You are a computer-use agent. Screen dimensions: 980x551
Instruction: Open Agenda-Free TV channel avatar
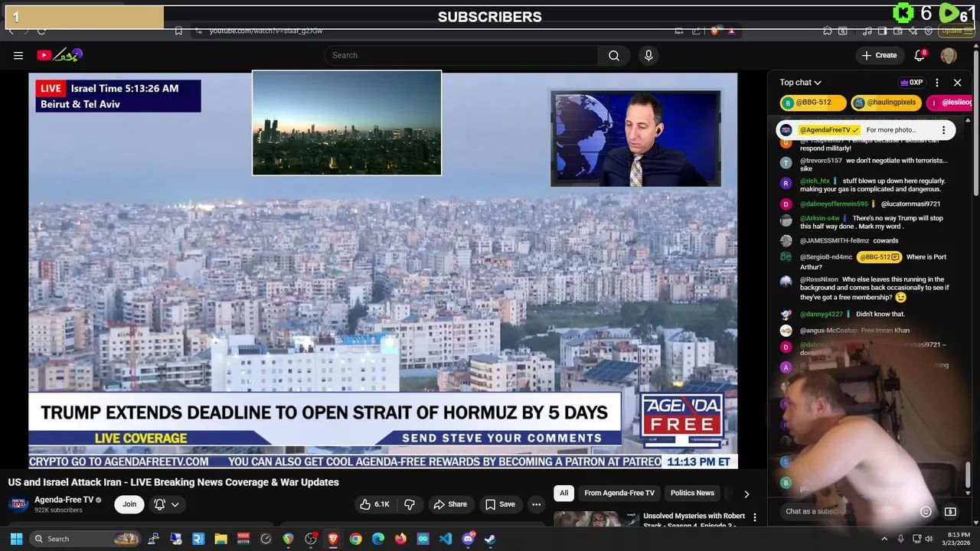click(x=18, y=504)
